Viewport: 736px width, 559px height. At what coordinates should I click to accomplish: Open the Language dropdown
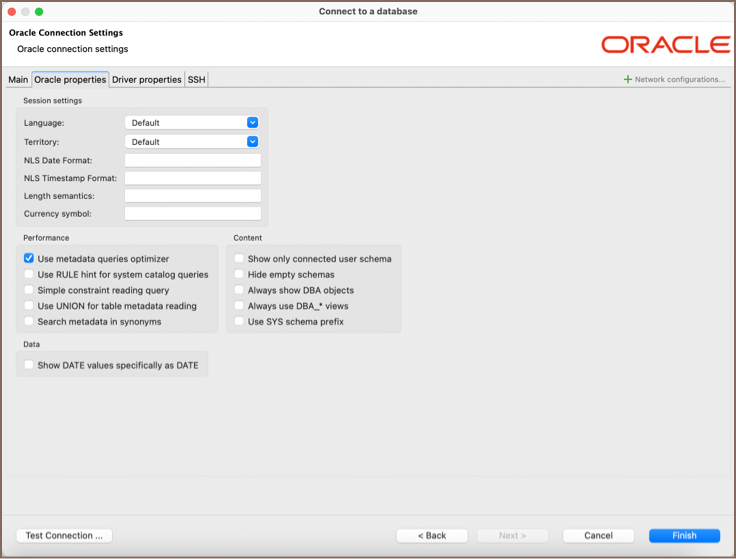click(192, 123)
